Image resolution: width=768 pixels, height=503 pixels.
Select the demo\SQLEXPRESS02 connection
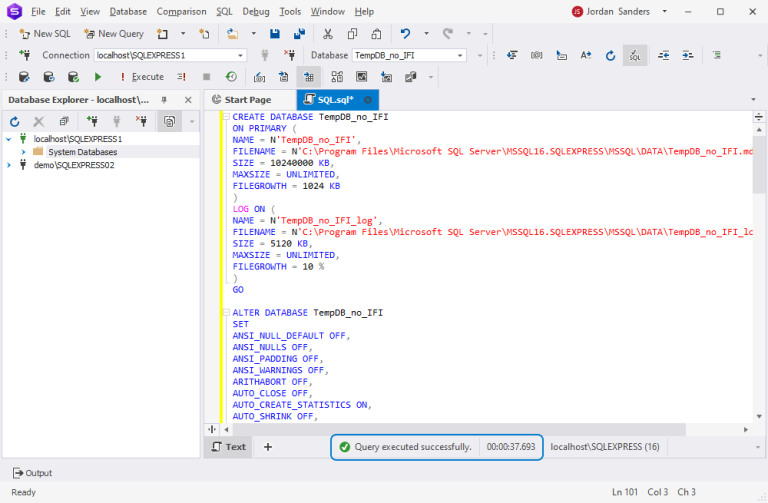74,166
